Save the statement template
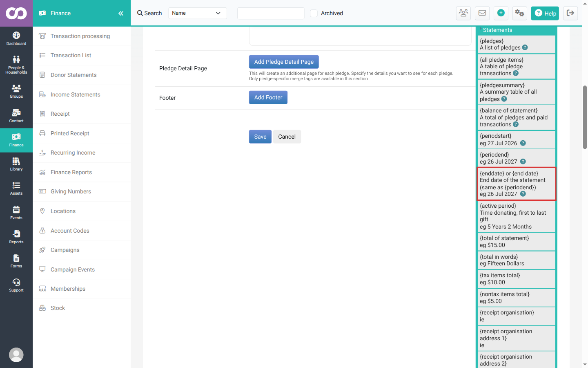The width and height of the screenshot is (588, 368). tap(260, 137)
